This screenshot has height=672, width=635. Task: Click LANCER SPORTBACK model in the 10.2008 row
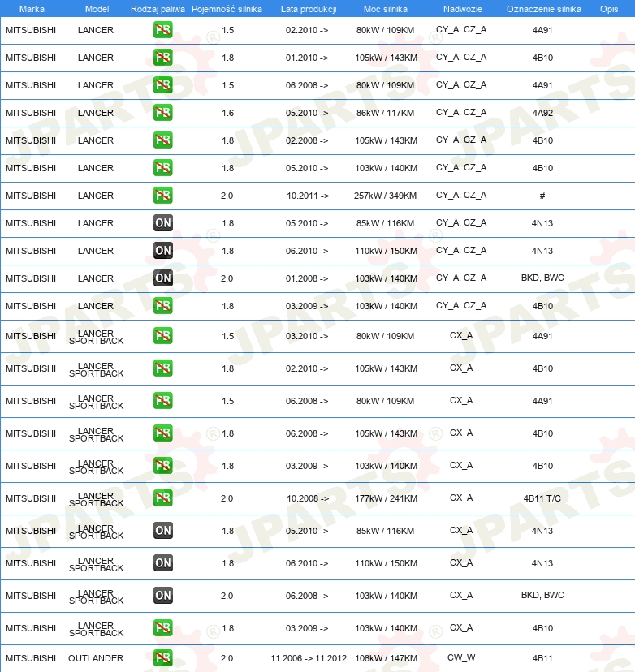click(x=96, y=499)
